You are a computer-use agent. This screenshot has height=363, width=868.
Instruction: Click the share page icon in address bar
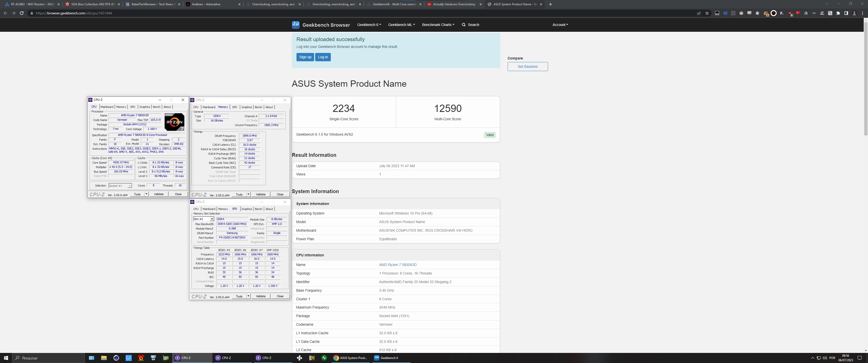click(x=699, y=13)
